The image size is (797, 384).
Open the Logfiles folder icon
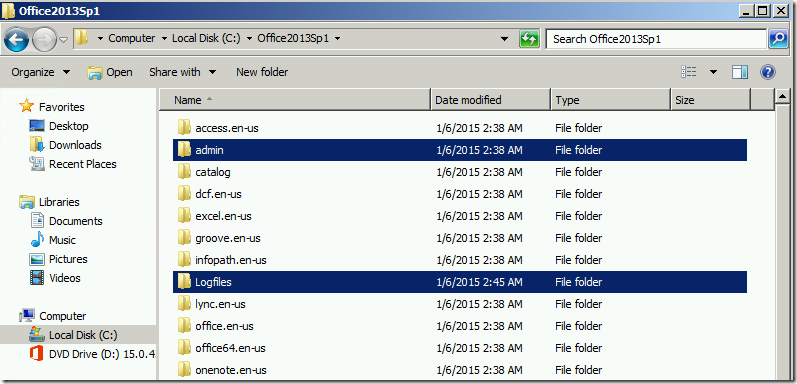click(184, 282)
